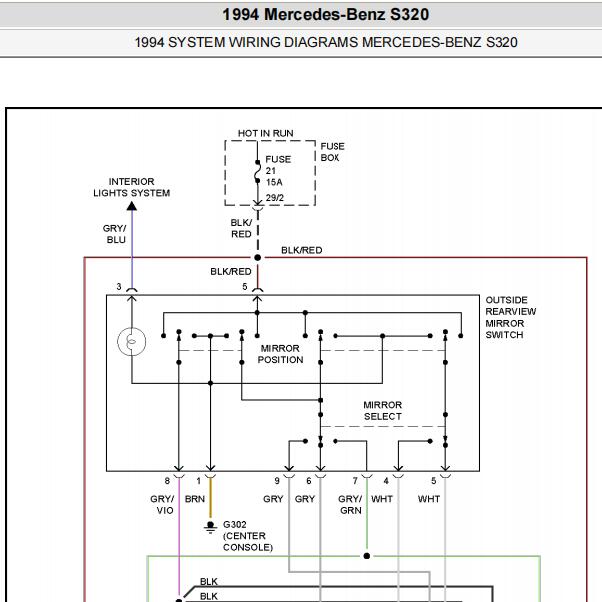Select the '1994 SYSTEM WIRING DIAGRAMS MERCEDES-BENZ S320' subtitle

click(x=326, y=42)
